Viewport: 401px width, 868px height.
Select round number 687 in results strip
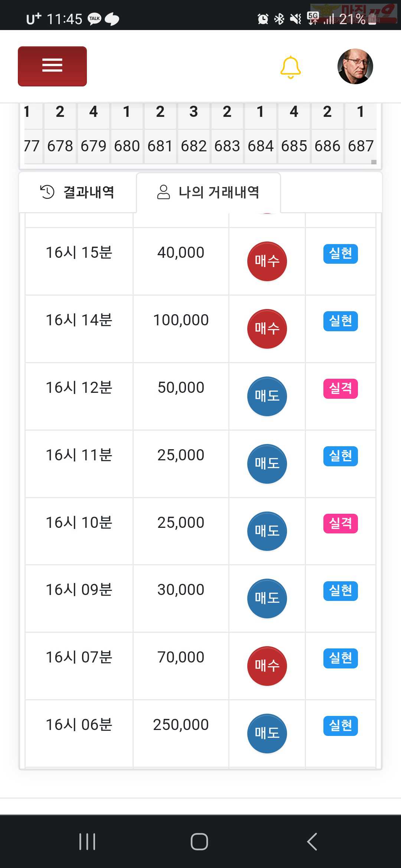pyautogui.click(x=361, y=146)
